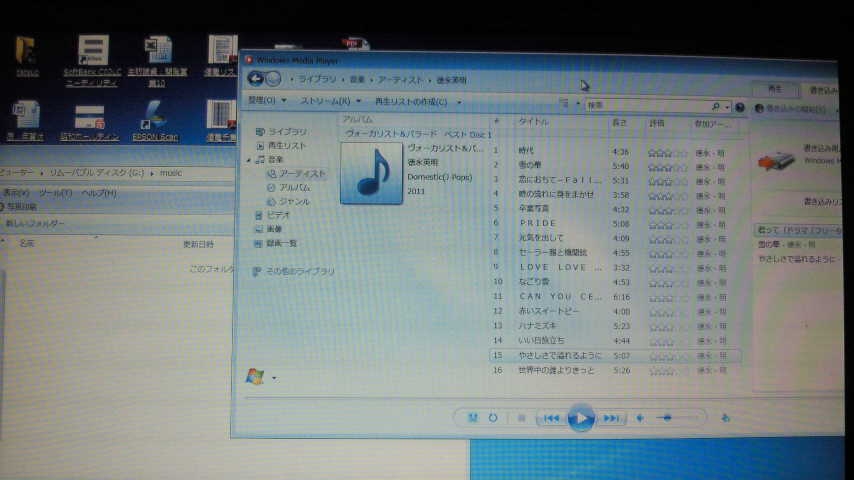Click ライブラリ in the breadcrumb path
The image size is (854, 480).
click(x=317, y=79)
